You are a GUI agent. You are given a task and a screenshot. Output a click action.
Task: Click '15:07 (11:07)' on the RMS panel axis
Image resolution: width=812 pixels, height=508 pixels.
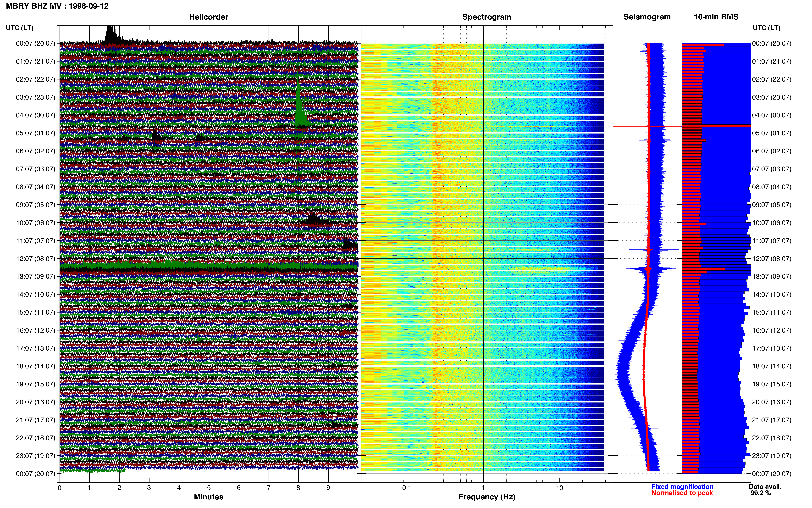coord(772,313)
